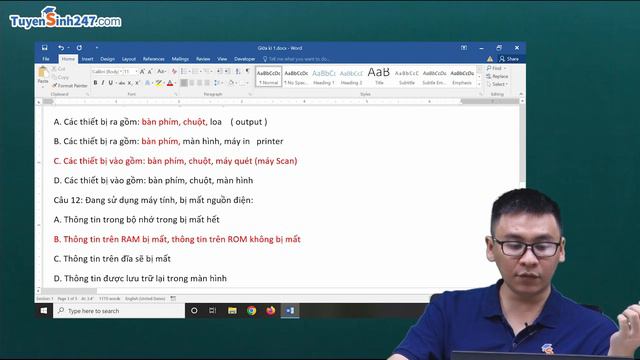Undo the last action
This screenshot has height=360, width=640.
click(61, 48)
